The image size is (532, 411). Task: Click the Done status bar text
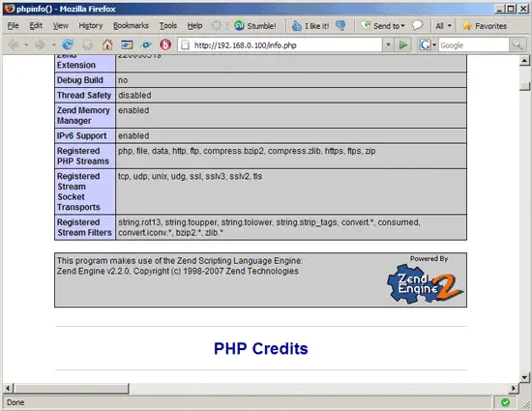point(15,402)
